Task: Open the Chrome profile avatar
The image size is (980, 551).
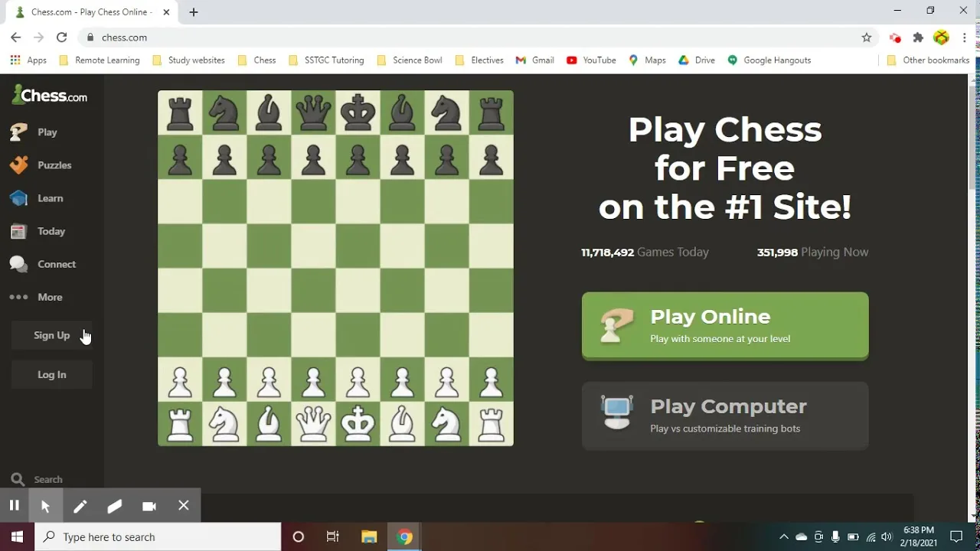Action: tap(941, 37)
